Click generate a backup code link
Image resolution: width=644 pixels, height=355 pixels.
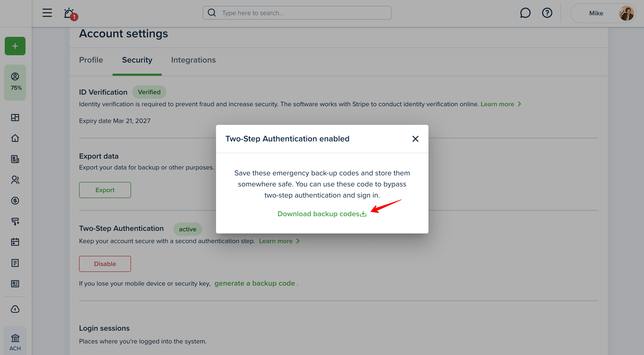coord(254,283)
